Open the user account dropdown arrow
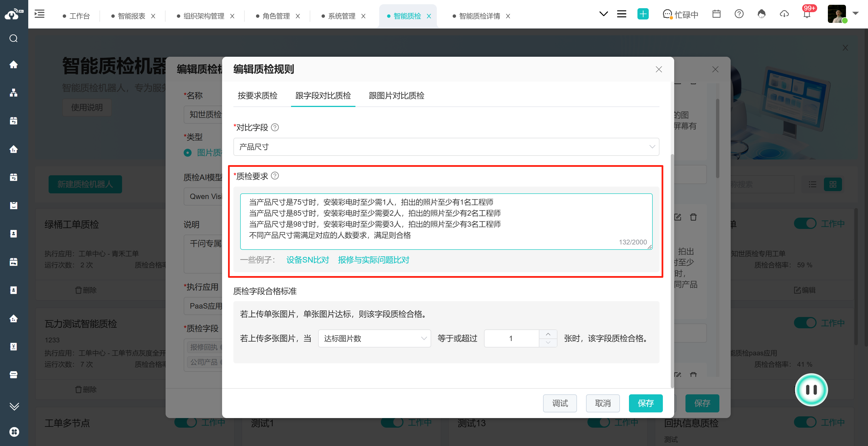The width and height of the screenshot is (868, 446). coord(856,14)
